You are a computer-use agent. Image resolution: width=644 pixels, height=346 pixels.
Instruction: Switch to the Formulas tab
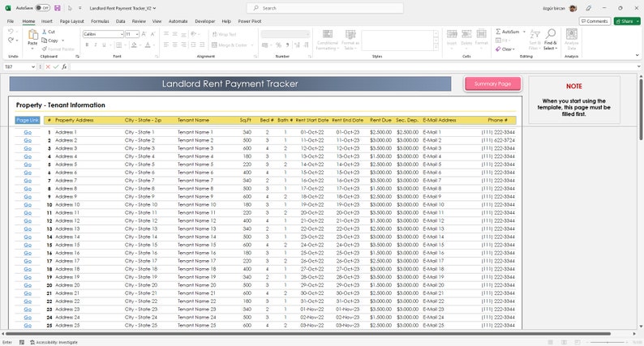[100, 21]
